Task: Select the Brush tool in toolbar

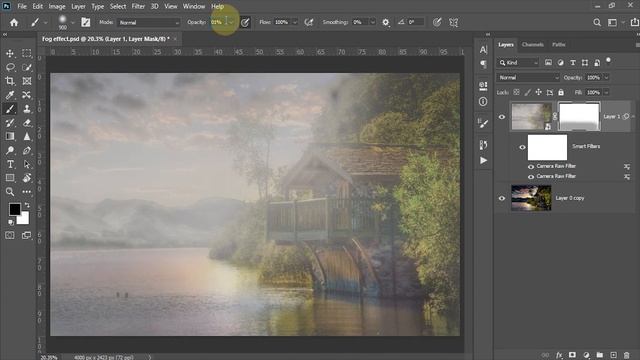Action: click(10, 109)
